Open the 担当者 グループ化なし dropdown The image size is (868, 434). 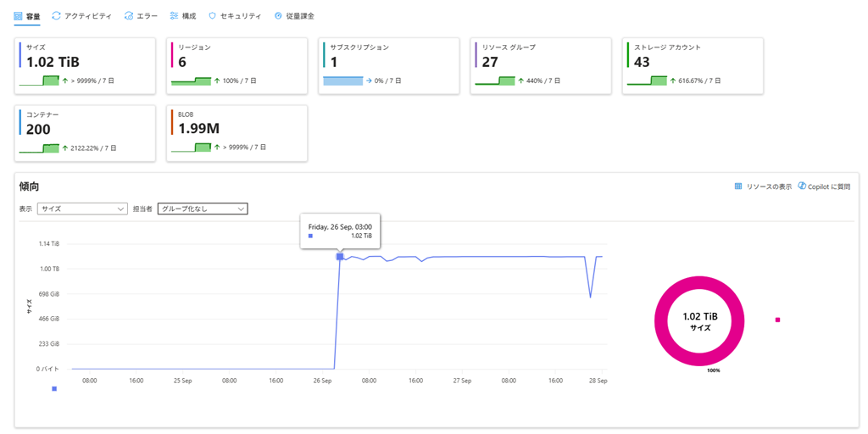coord(203,209)
